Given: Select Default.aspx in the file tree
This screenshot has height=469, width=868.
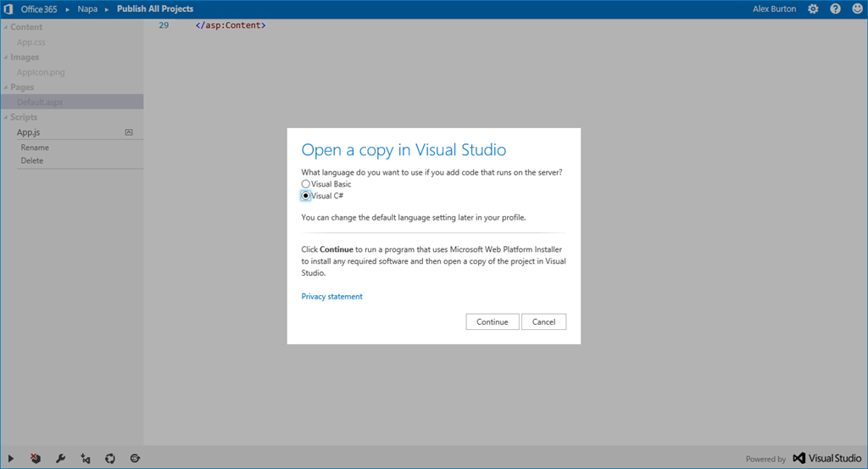Looking at the screenshot, I should (x=72, y=102).
